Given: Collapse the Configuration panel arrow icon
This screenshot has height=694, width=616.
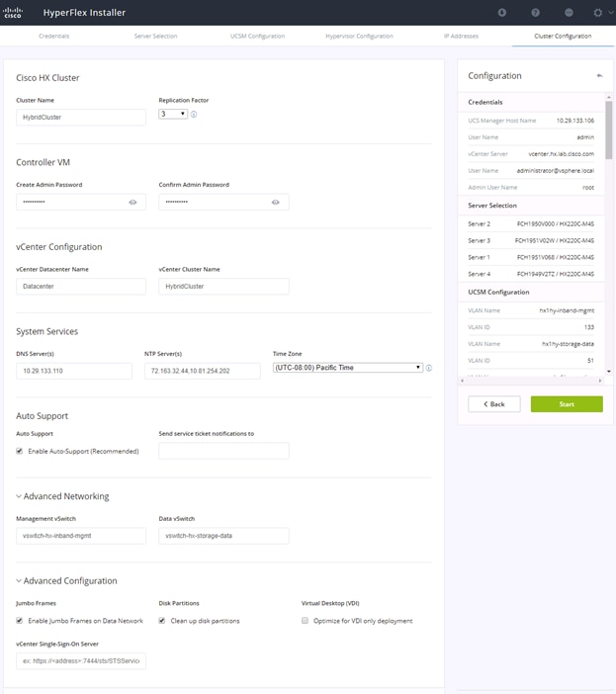Looking at the screenshot, I should click(599, 76).
